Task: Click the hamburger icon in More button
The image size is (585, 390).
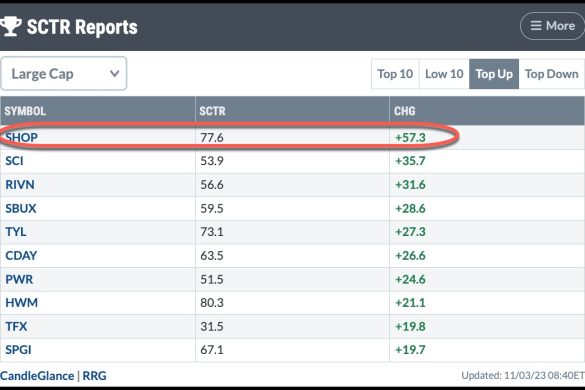Action: tap(536, 26)
